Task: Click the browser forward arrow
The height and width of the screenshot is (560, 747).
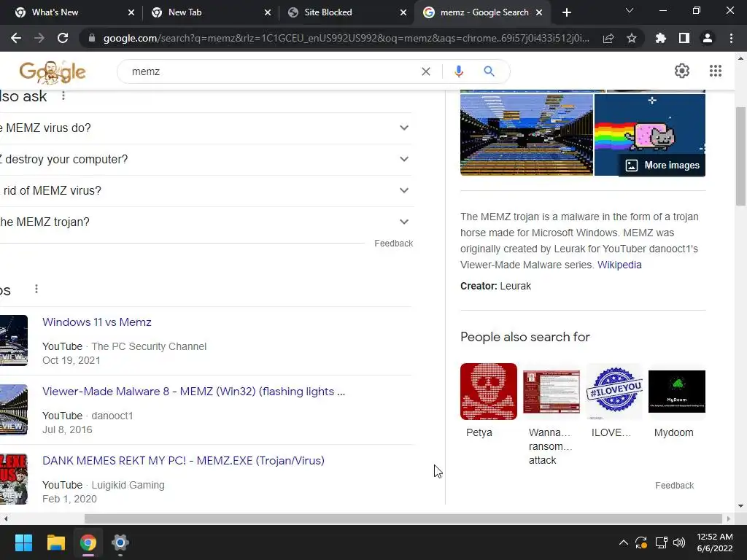Action: click(39, 38)
